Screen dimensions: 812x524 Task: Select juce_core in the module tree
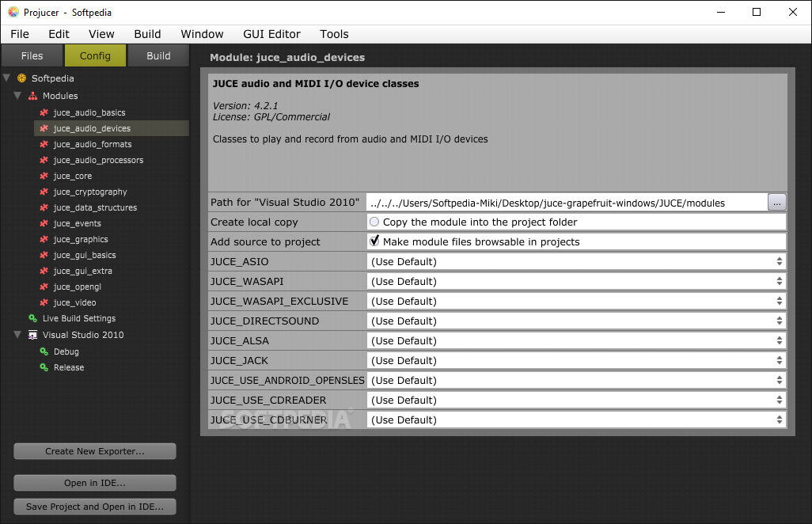coord(73,176)
